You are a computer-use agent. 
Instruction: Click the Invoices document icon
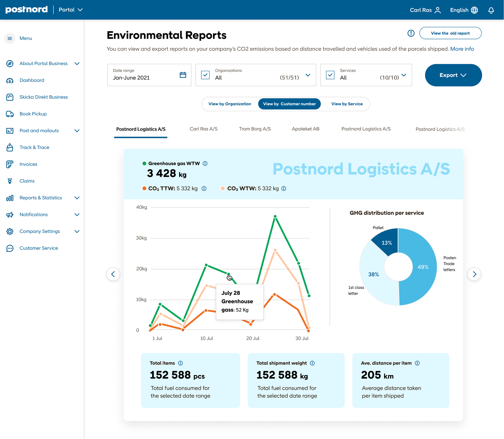click(x=10, y=164)
